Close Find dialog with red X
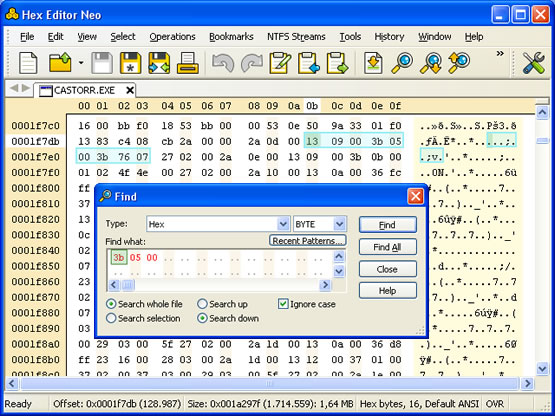Image resolution: width=555 pixels, height=416 pixels. tap(415, 196)
